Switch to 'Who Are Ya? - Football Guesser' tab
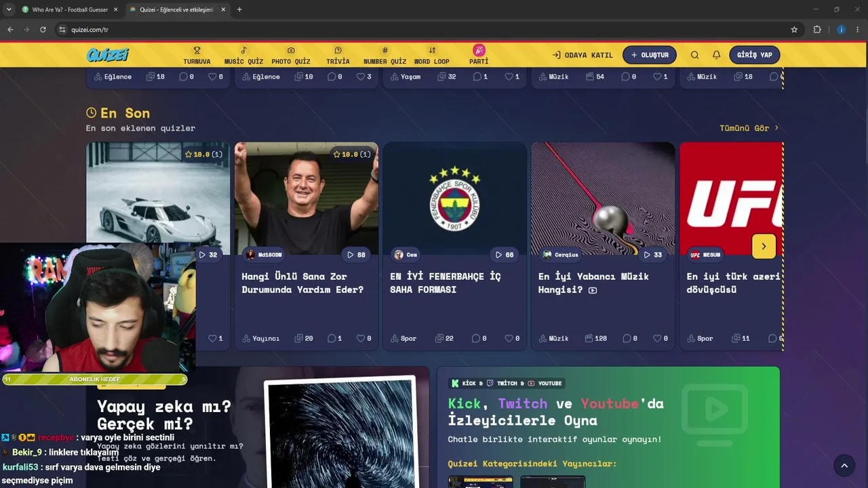The image size is (868, 488). coord(70,9)
